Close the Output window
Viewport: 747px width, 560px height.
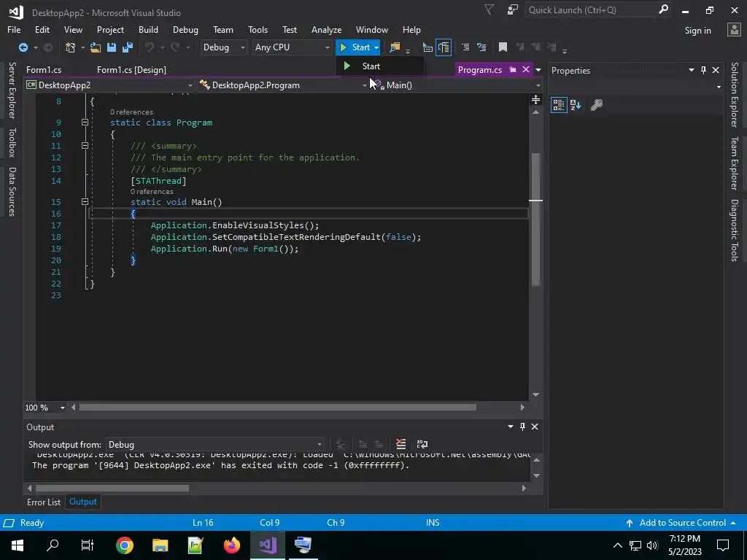[535, 427]
